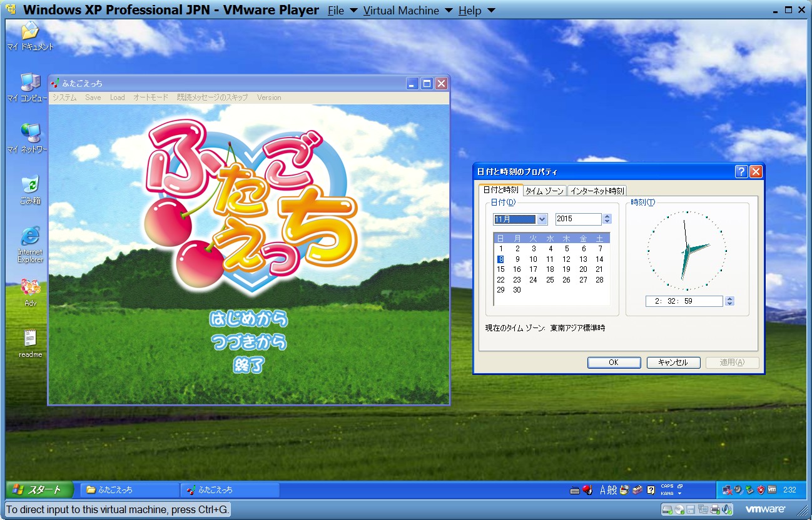This screenshot has width=812, height=520.
Task: Click the VMware hard disk device icon
Action: (667, 509)
